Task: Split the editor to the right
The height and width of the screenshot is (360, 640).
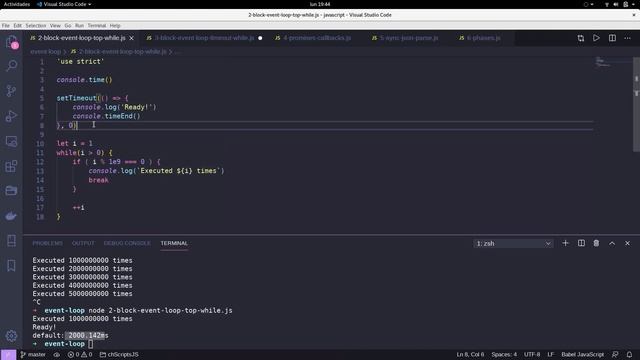Action: 612,38
